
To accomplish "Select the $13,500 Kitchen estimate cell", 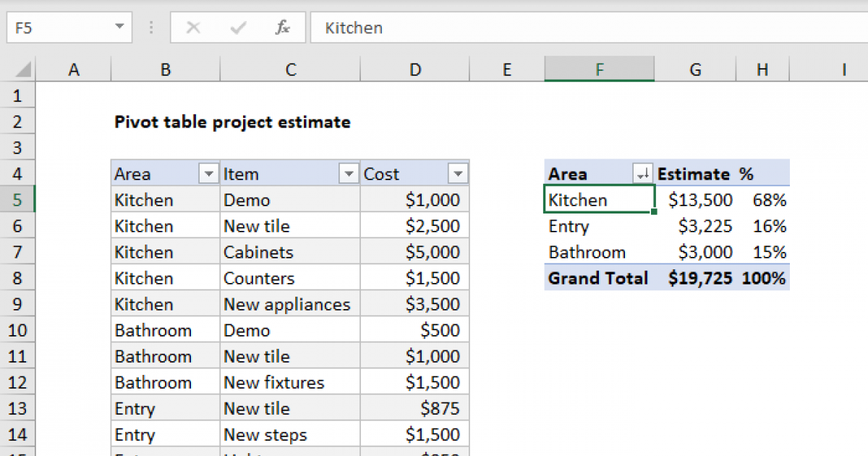I will [699, 200].
